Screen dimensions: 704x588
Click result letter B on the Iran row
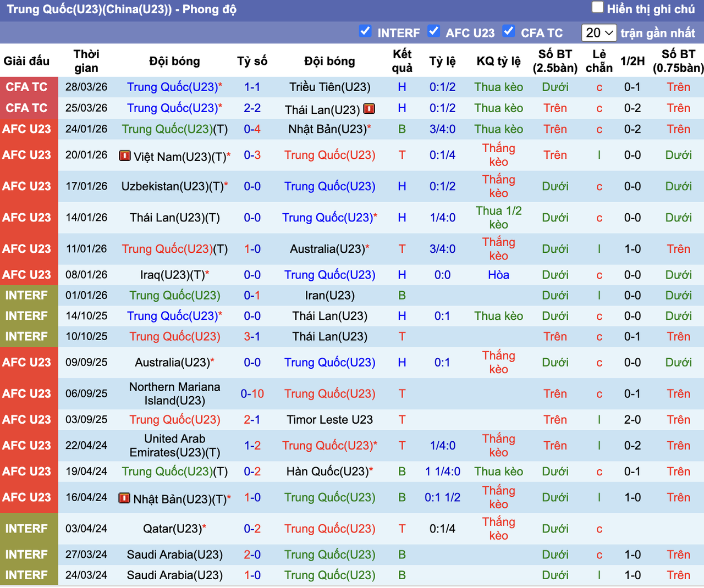click(x=402, y=296)
